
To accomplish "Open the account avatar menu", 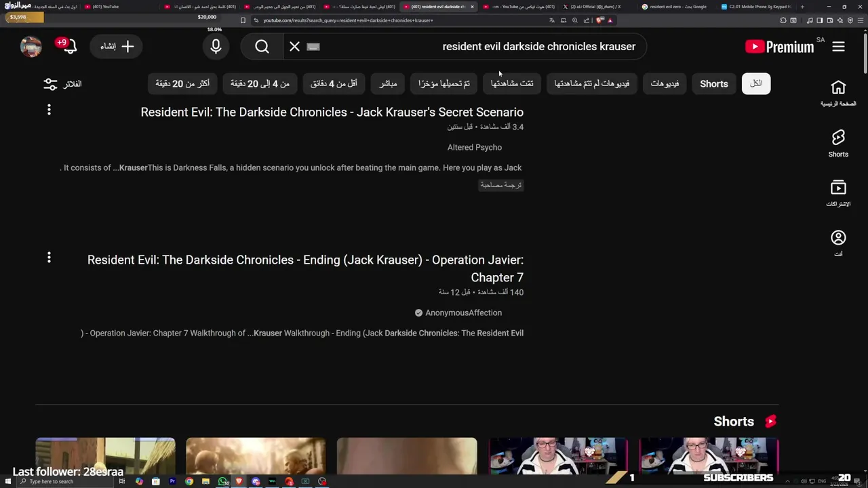I will [31, 47].
